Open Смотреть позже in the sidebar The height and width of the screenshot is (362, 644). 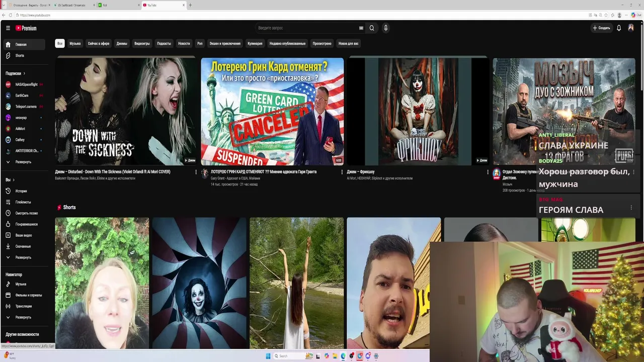24,213
